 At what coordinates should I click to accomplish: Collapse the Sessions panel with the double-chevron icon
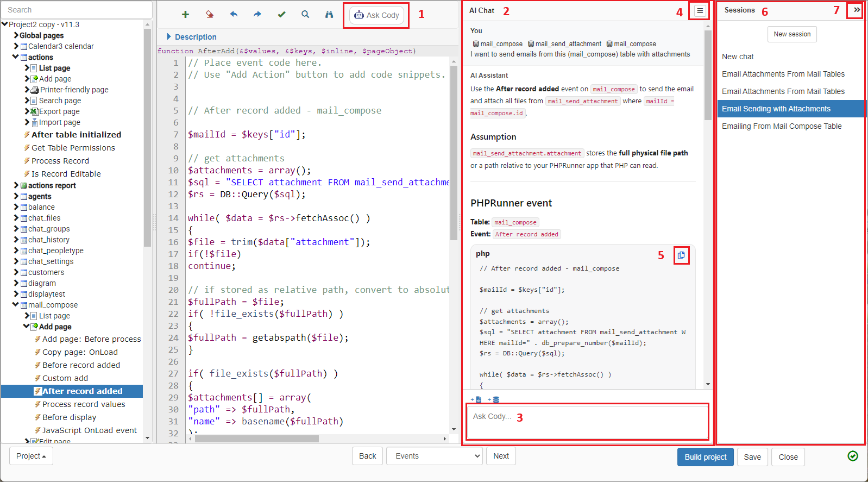tap(857, 10)
